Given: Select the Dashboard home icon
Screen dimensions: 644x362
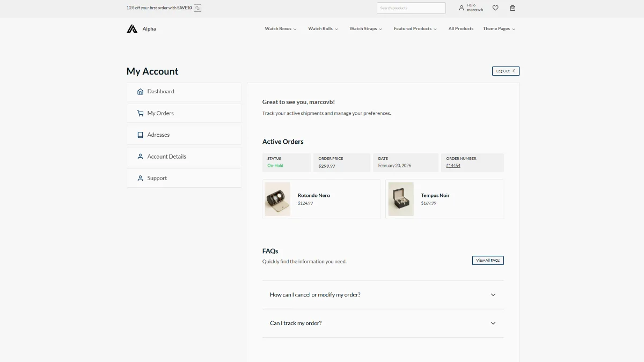Looking at the screenshot, I should click(x=140, y=92).
